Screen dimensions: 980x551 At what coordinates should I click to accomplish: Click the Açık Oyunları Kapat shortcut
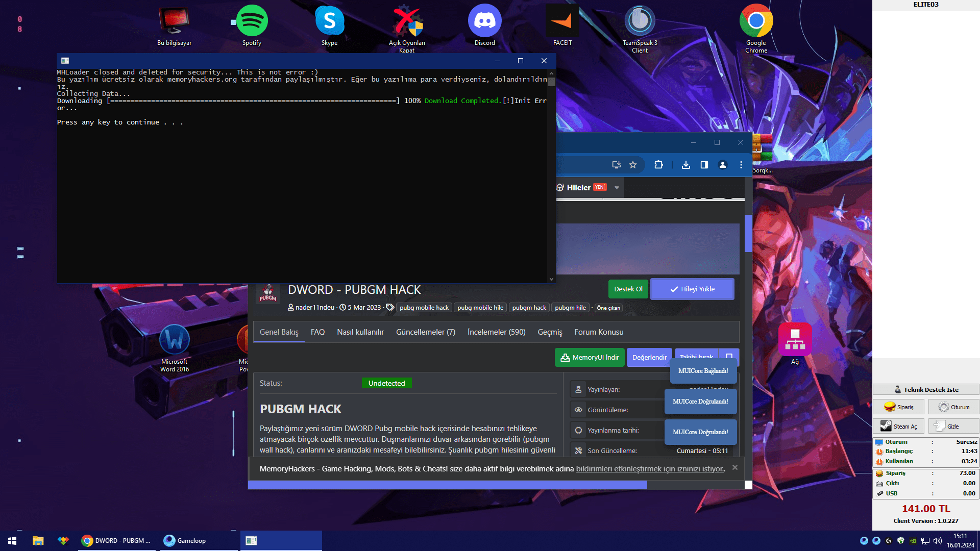coord(407,29)
